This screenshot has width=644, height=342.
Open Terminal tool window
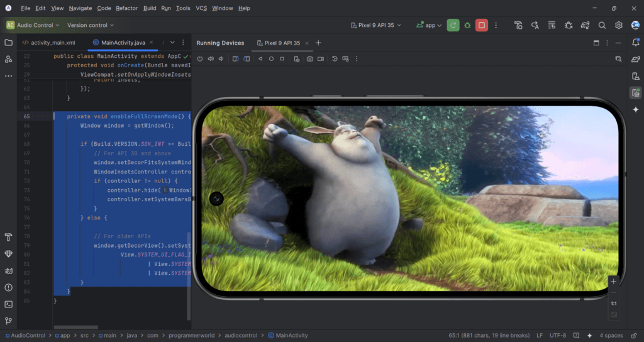(8, 304)
